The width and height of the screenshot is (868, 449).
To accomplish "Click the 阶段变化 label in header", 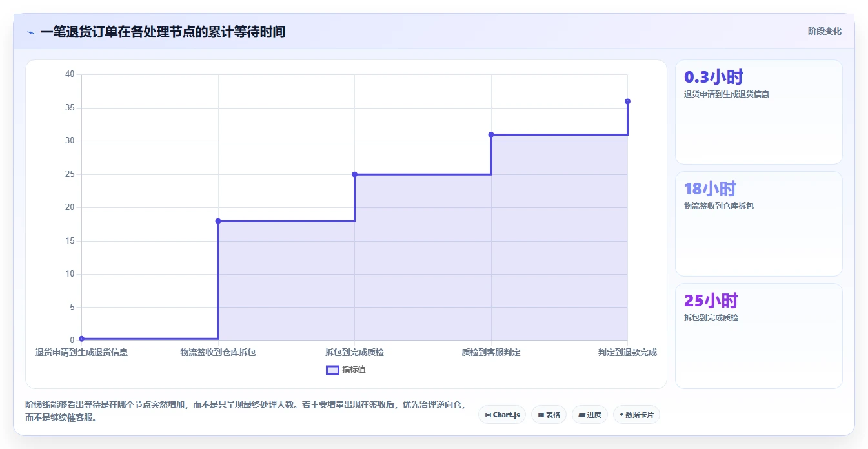I will point(824,31).
